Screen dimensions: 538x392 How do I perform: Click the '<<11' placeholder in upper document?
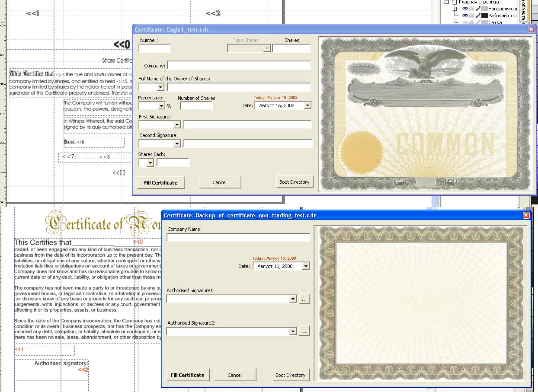point(119,173)
